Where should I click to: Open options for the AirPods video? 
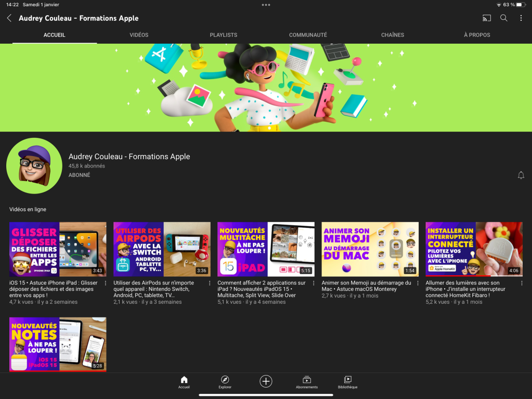click(210, 284)
